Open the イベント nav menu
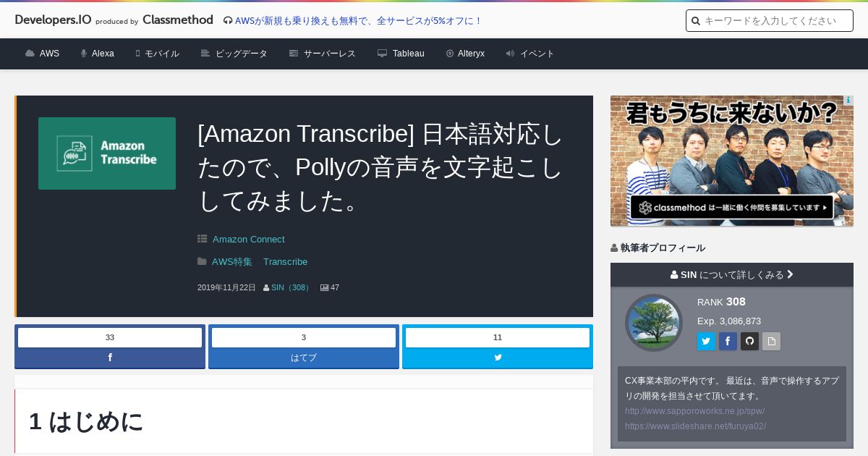 [x=530, y=54]
